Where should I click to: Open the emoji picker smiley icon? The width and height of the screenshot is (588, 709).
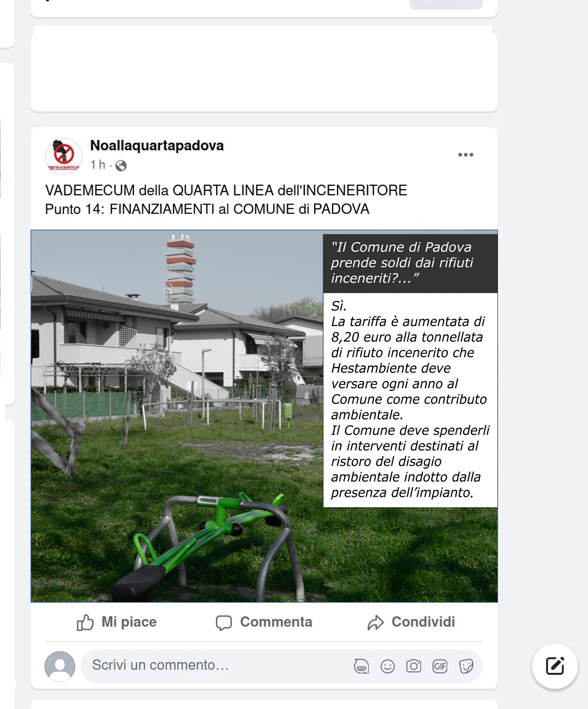coord(387,666)
